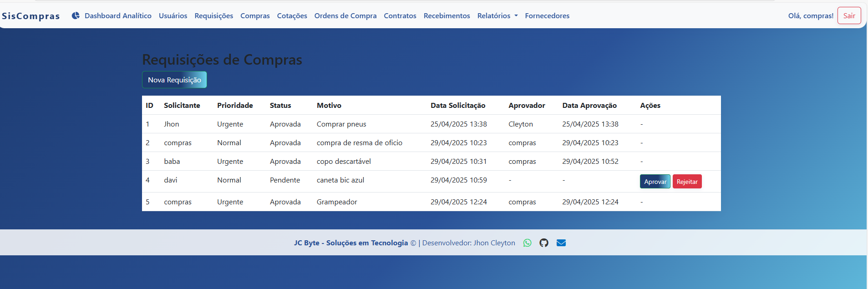Approve the pending caneta bic azul request
Viewport: 868px width, 289px height.
(x=655, y=182)
